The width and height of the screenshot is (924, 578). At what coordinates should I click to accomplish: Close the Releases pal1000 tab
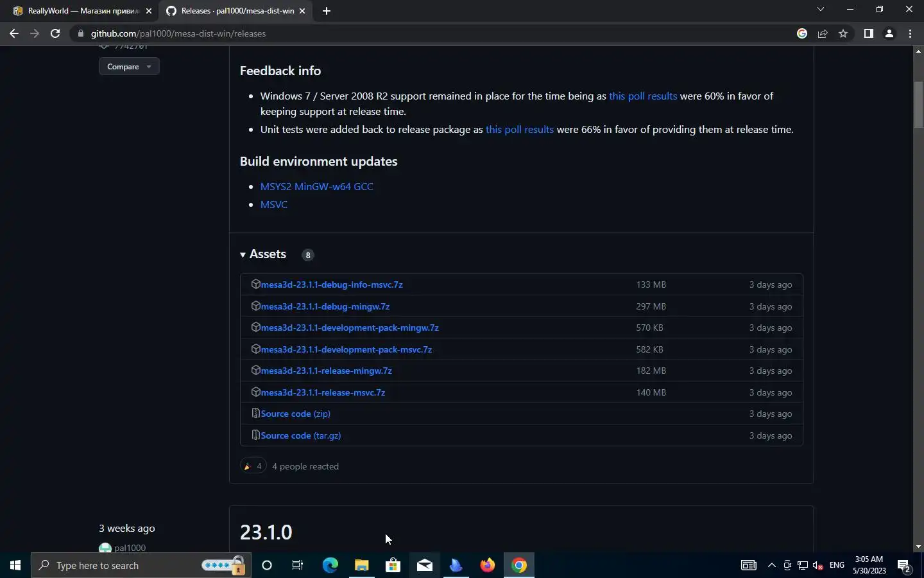point(302,11)
